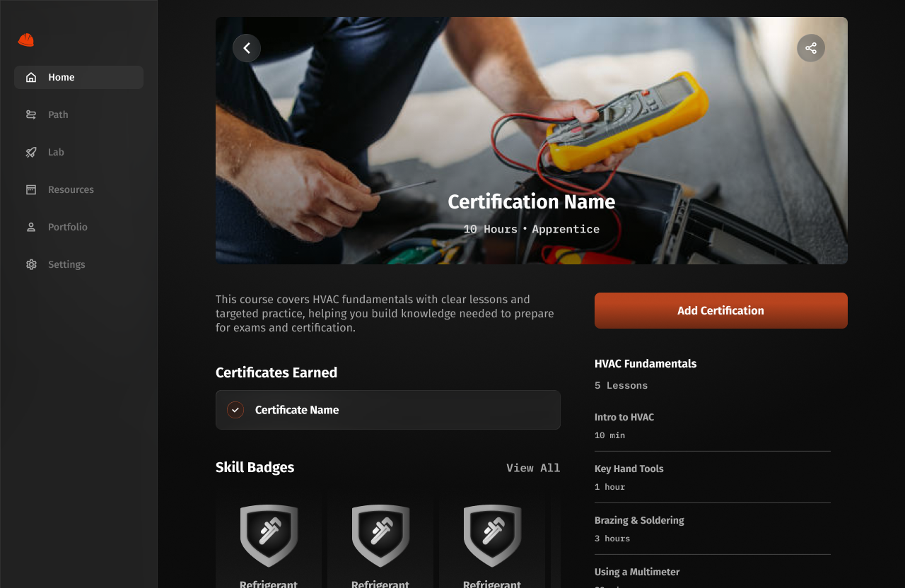Open the Using a Multimeter lesson
Screen dimensions: 905x588
click(713, 575)
